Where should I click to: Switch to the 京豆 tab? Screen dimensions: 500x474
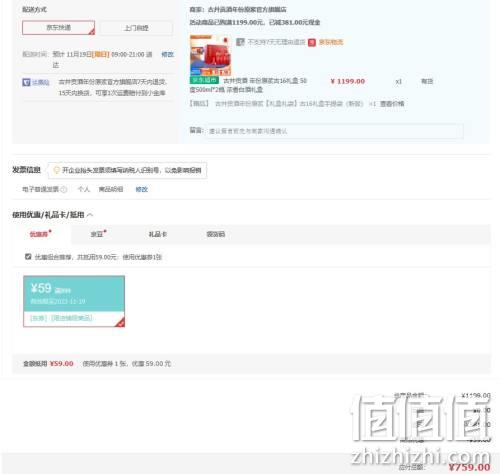click(97, 234)
